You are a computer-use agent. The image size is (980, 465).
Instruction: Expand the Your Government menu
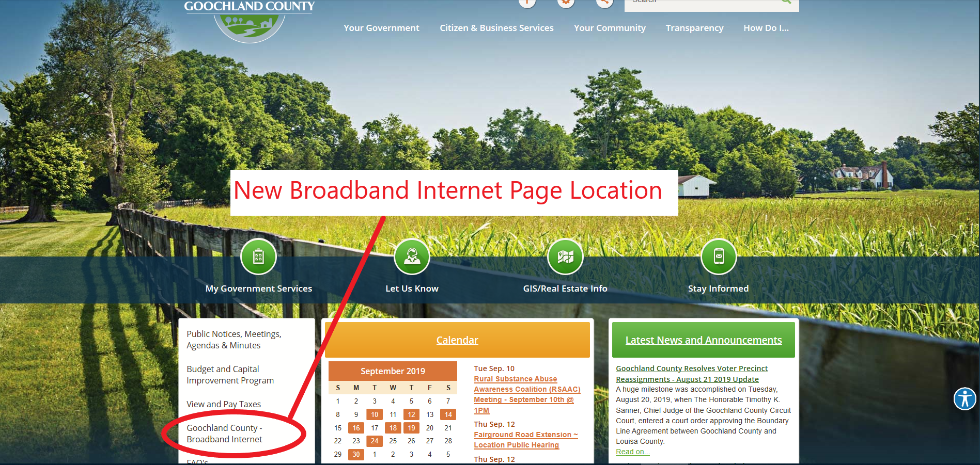(x=381, y=28)
